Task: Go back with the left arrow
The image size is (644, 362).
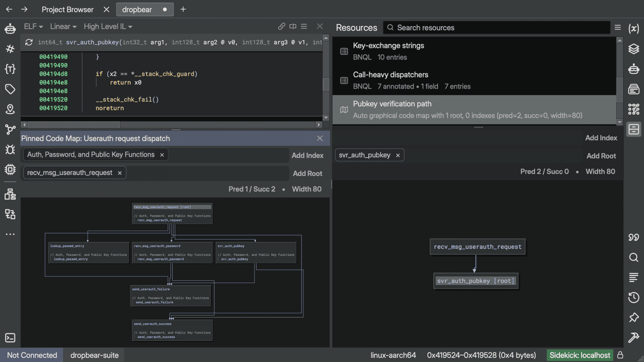Action: click(10, 10)
